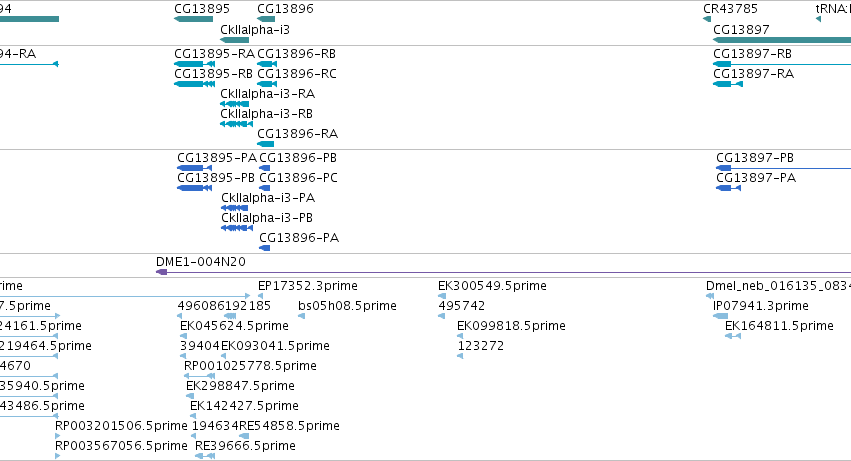Open the EK300549.5prime EST feature label

(492, 286)
